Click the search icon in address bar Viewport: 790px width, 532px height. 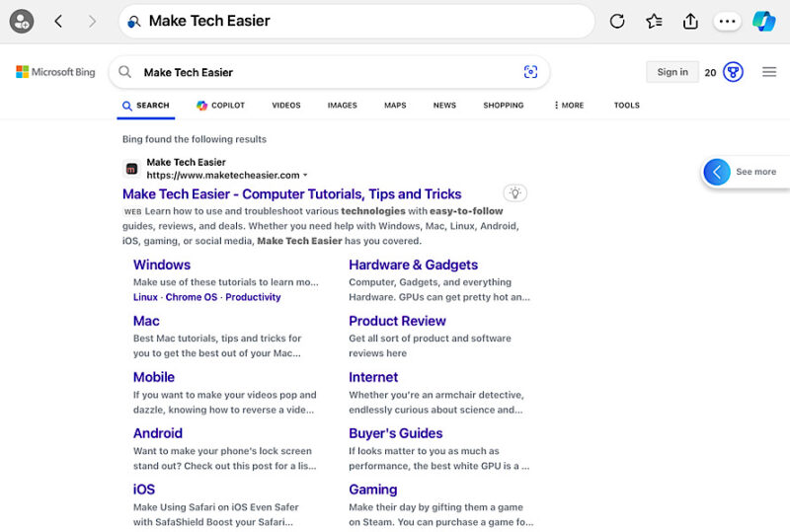133,21
